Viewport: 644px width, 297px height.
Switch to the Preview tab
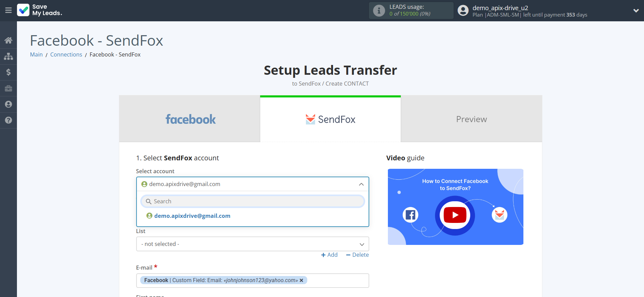click(x=471, y=119)
